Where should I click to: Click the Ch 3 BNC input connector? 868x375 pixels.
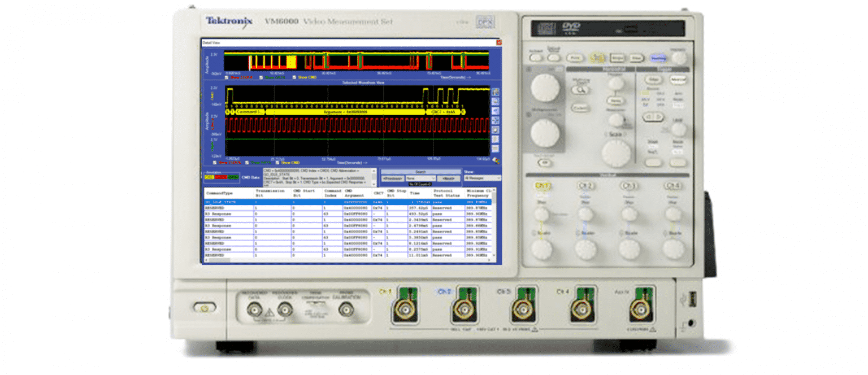[x=523, y=308]
